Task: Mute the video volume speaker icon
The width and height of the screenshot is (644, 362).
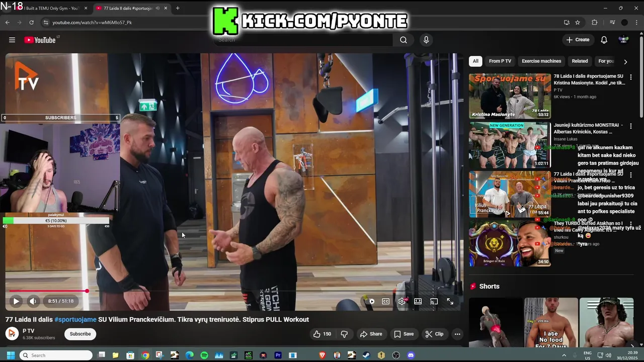Action: pos(33,301)
